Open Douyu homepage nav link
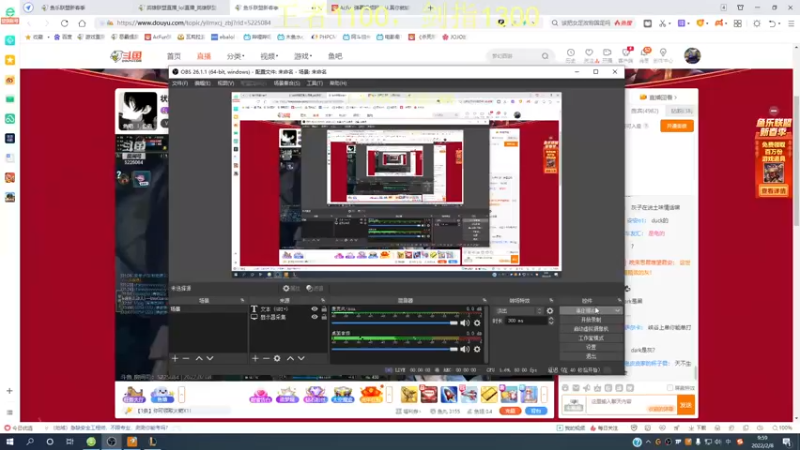 pyautogui.click(x=173, y=56)
